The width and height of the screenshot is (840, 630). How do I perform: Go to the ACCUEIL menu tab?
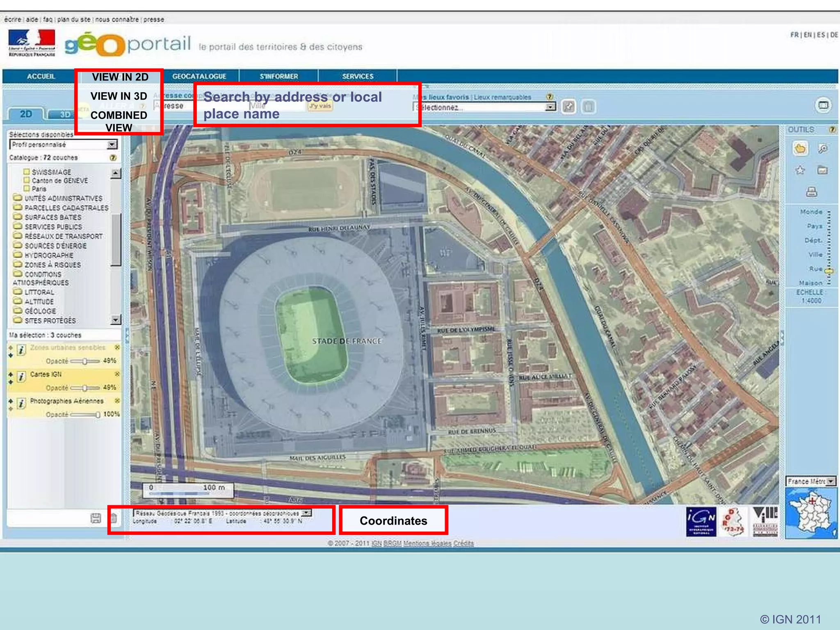coord(41,76)
